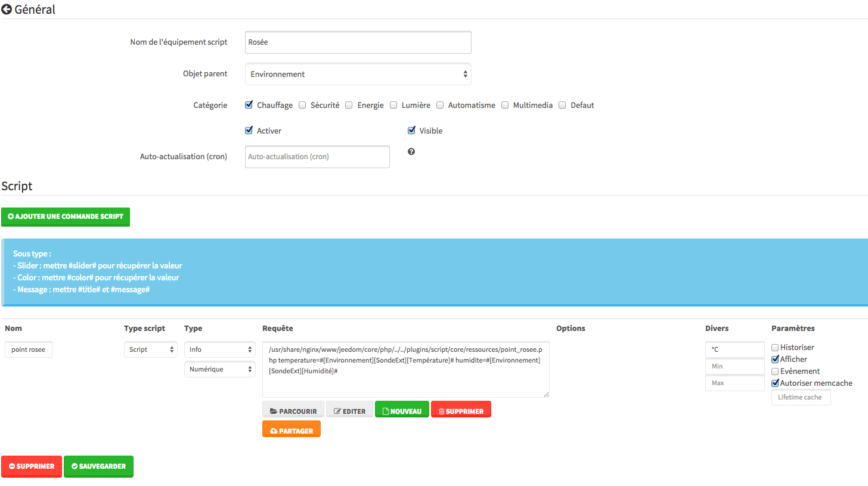
Task: Uncheck the Chauffage category checkbox
Action: 249,105
